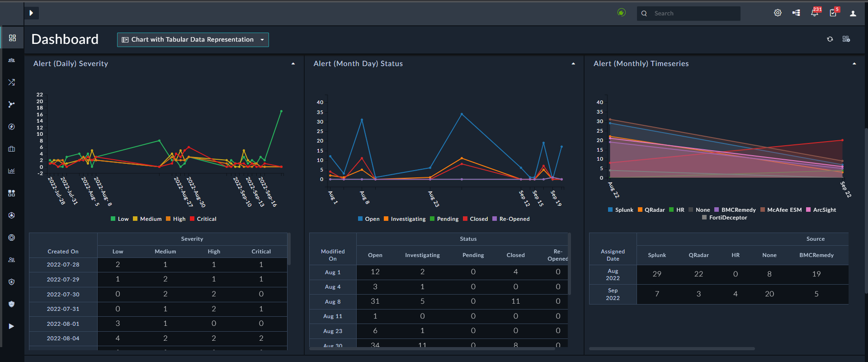The image size is (868, 362).
Task: Toggle the Splunk series legend
Action: (621, 210)
